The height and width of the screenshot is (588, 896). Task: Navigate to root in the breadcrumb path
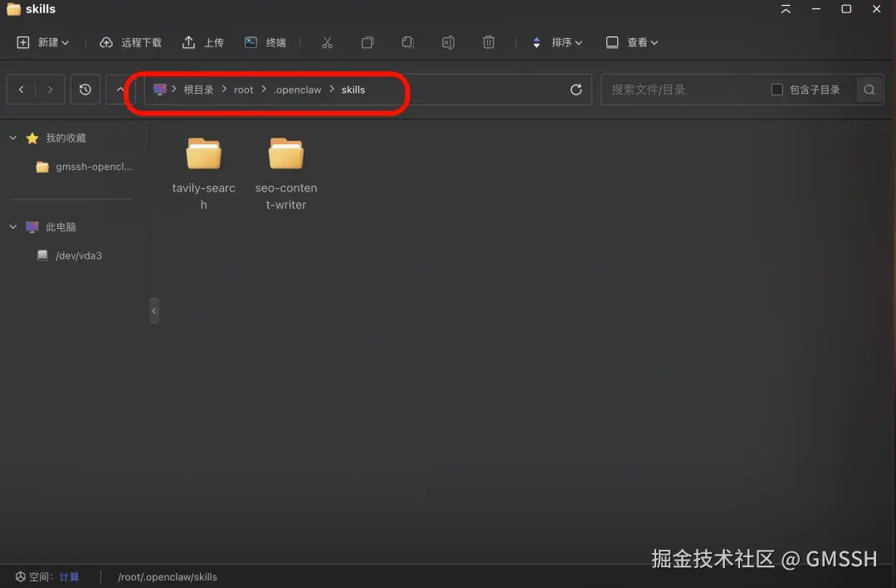(x=243, y=90)
